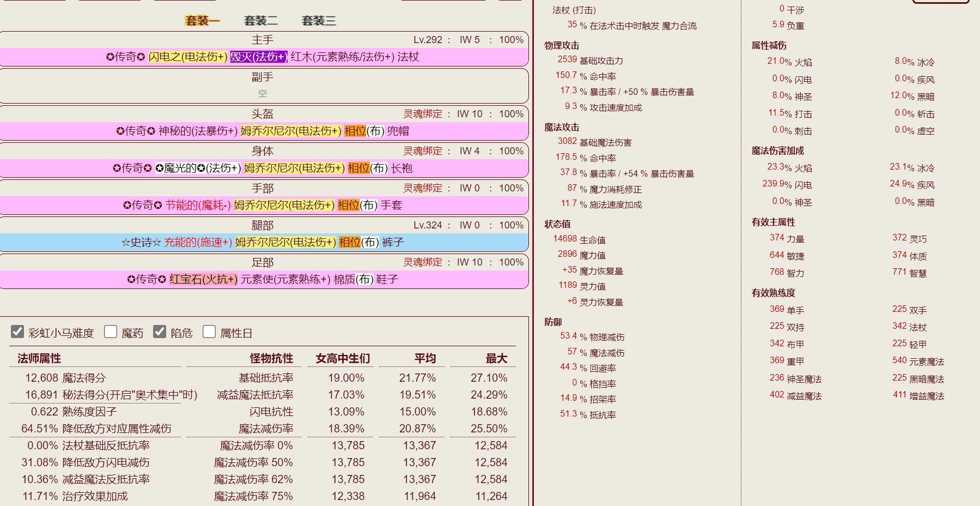Image resolution: width=980 pixels, height=506 pixels.
Task: Click the 5.9 负重 stat
Action: point(788,25)
